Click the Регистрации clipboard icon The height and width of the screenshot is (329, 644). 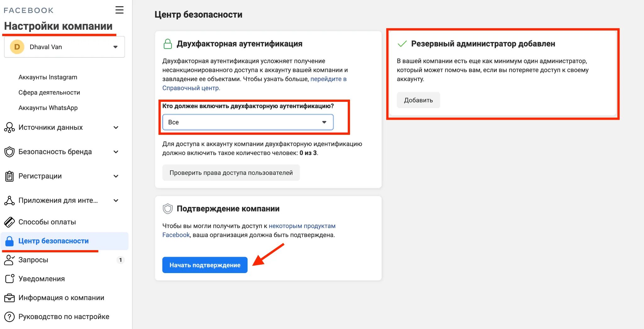(9, 176)
